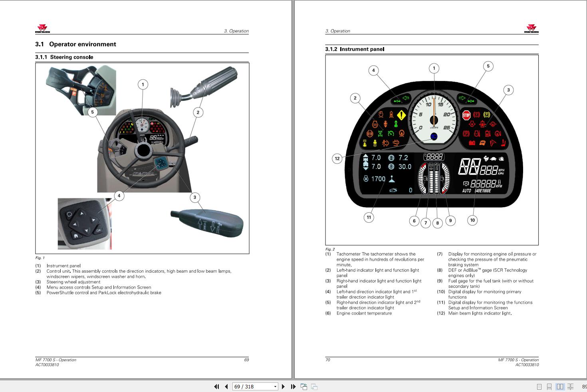Screen dimensions: 587x392
Task: Go to the next page
Action: click(x=283, y=386)
